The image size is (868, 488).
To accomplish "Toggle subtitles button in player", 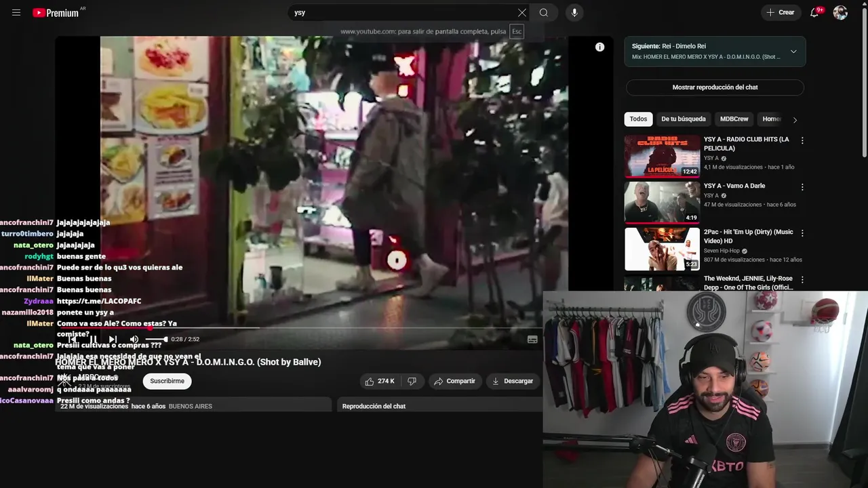I will tap(532, 340).
